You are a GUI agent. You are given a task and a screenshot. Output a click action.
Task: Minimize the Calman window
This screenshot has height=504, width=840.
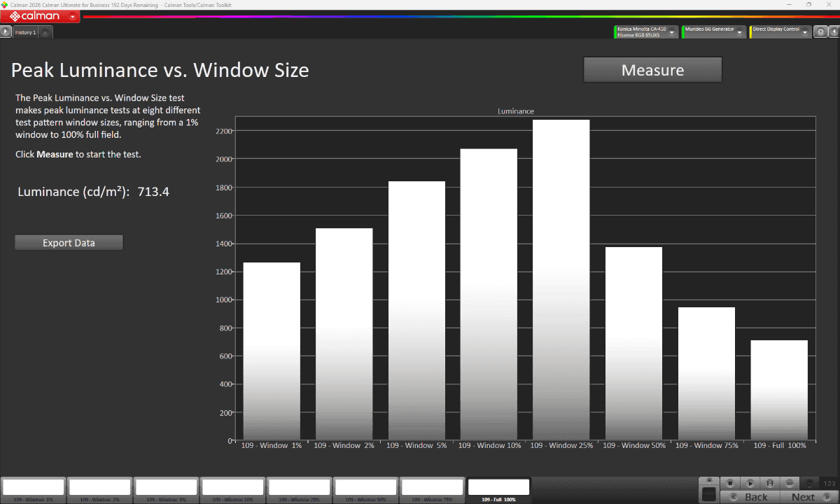pos(790,4)
